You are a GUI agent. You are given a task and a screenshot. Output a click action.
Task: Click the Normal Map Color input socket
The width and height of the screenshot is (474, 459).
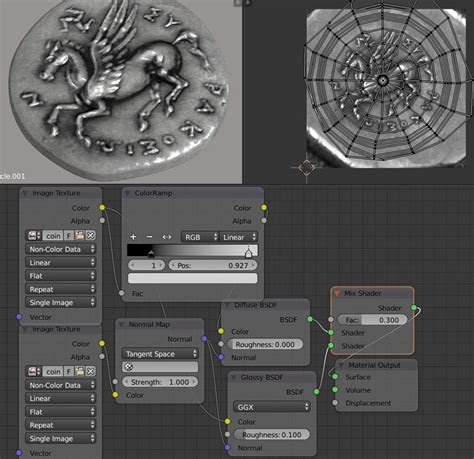pos(115,395)
